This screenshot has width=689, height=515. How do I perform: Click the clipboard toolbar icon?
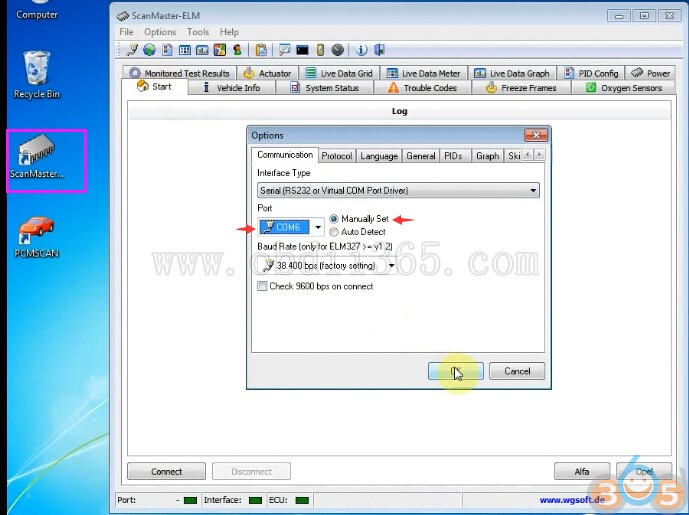[x=261, y=50]
